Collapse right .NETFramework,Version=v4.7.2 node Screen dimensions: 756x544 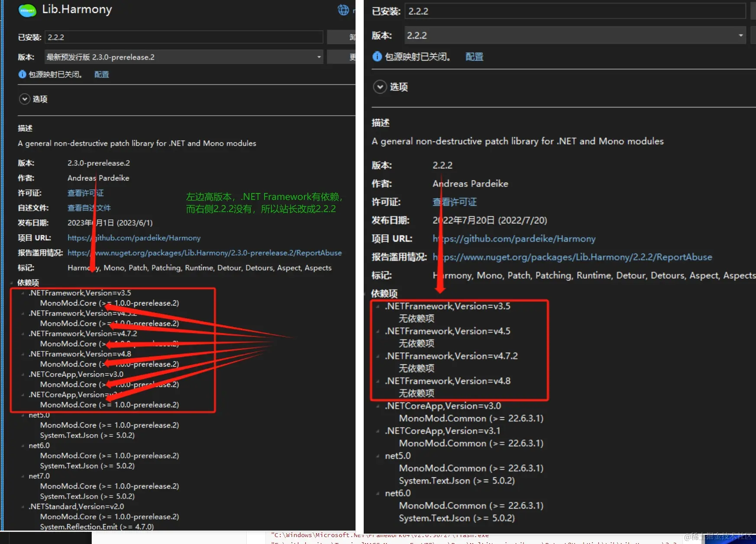378,356
